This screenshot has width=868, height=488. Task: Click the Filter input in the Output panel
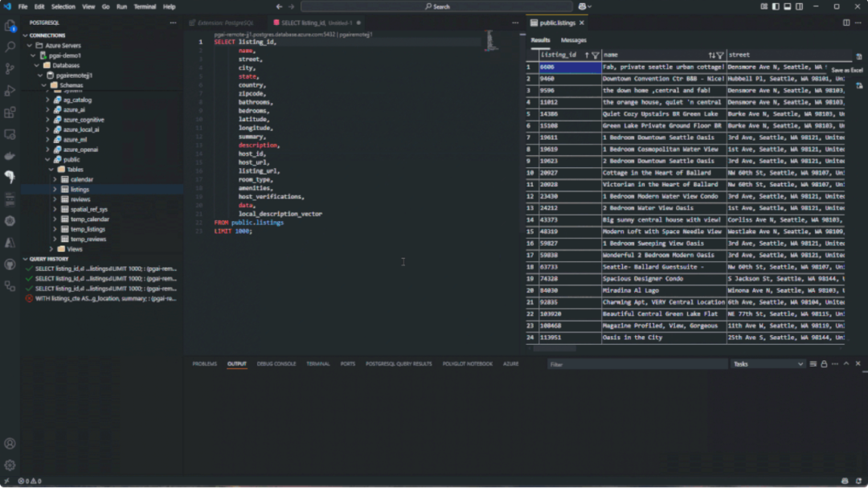[637, 364]
